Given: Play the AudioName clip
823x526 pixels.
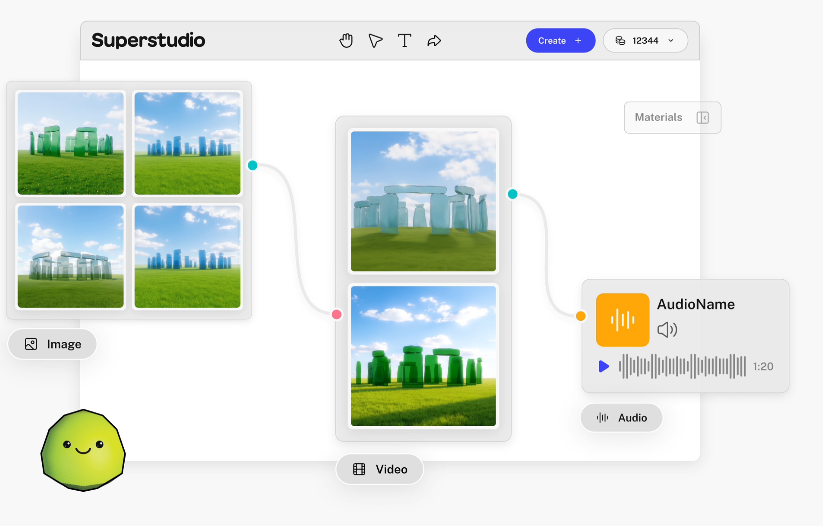Looking at the screenshot, I should pyautogui.click(x=604, y=366).
